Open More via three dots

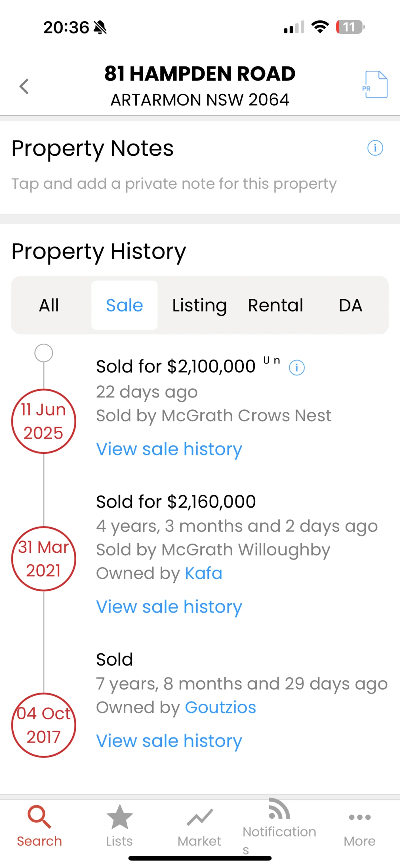click(x=360, y=817)
